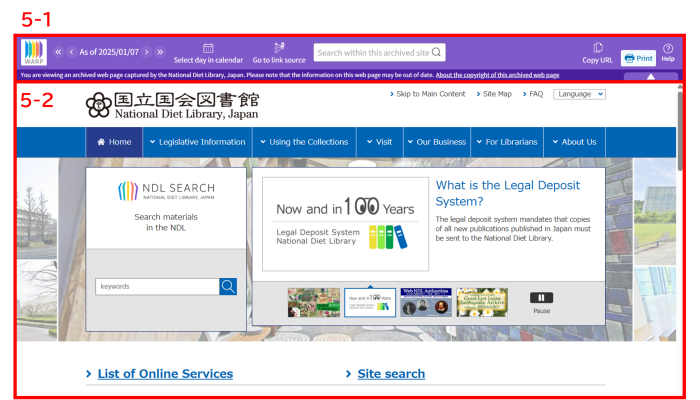Open the Site search link

[x=391, y=374]
